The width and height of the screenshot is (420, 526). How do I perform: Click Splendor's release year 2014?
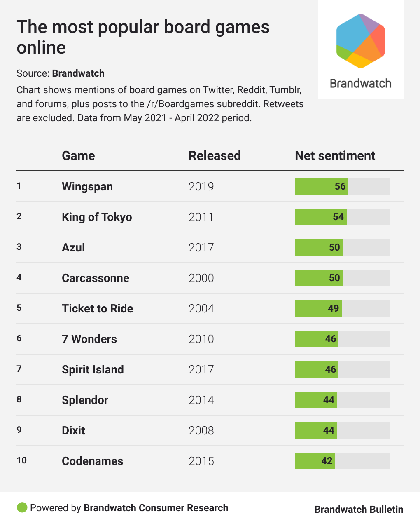[201, 400]
